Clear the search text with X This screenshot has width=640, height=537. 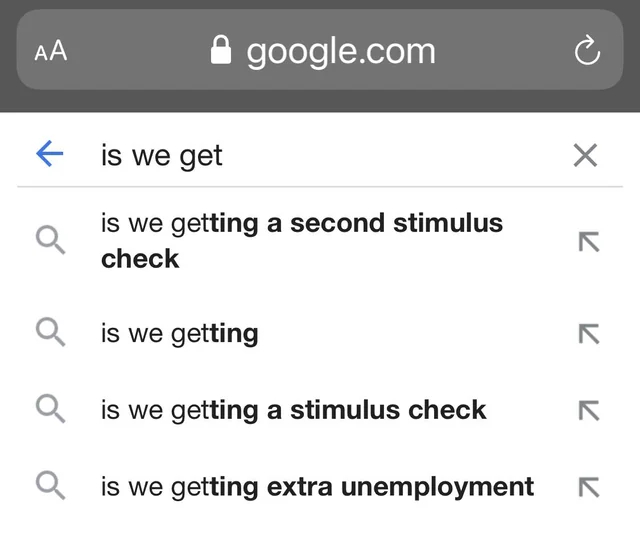click(x=585, y=155)
